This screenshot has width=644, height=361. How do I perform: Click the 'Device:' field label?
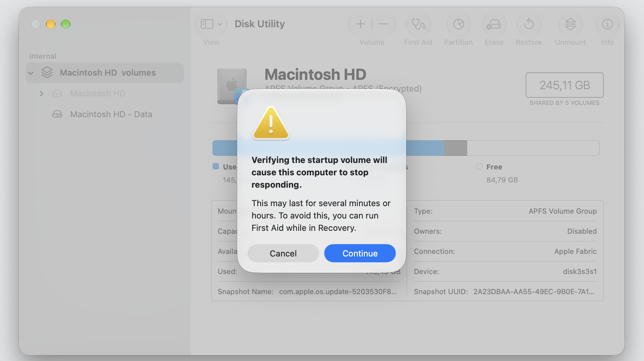click(426, 271)
